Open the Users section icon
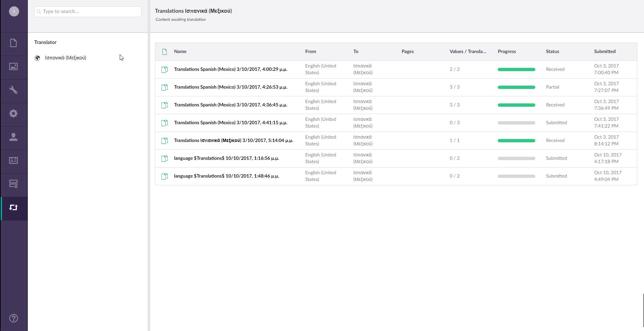 point(13,137)
